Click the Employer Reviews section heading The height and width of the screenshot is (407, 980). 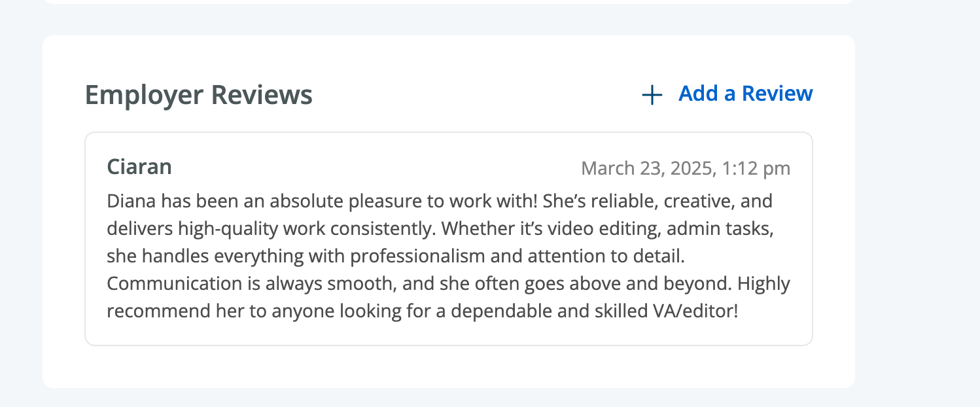[x=199, y=96]
